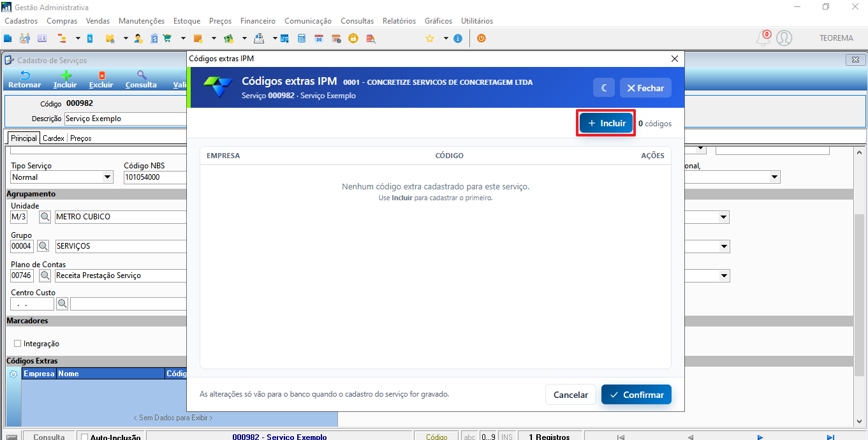Viewport: 868px width, 440px height.
Task: Click the Unidade lookup magnifier button
Action: (x=45, y=217)
